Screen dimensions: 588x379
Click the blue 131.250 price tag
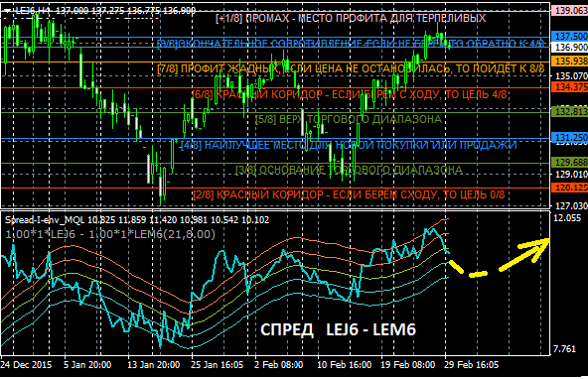point(570,138)
